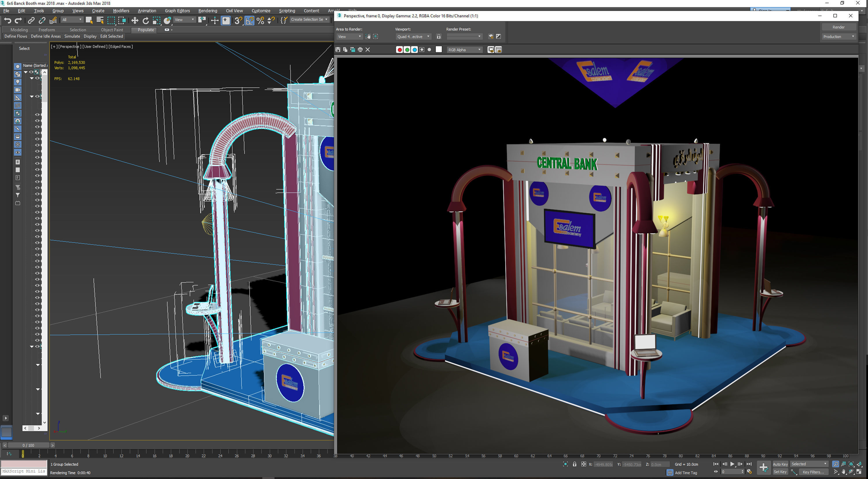The image size is (868, 479).
Task: Toggle the blue channel display
Action: click(414, 49)
